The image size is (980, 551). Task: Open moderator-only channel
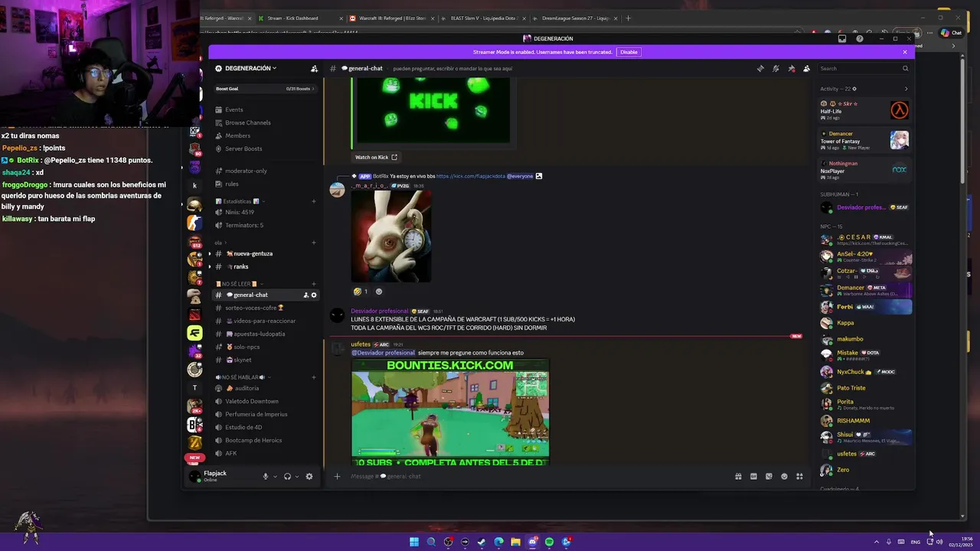265,171
